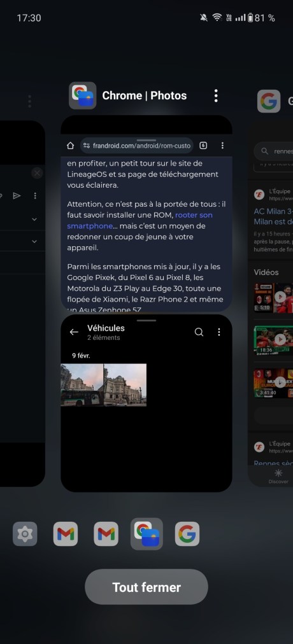Open the second building photo in Véhicules

point(125,385)
